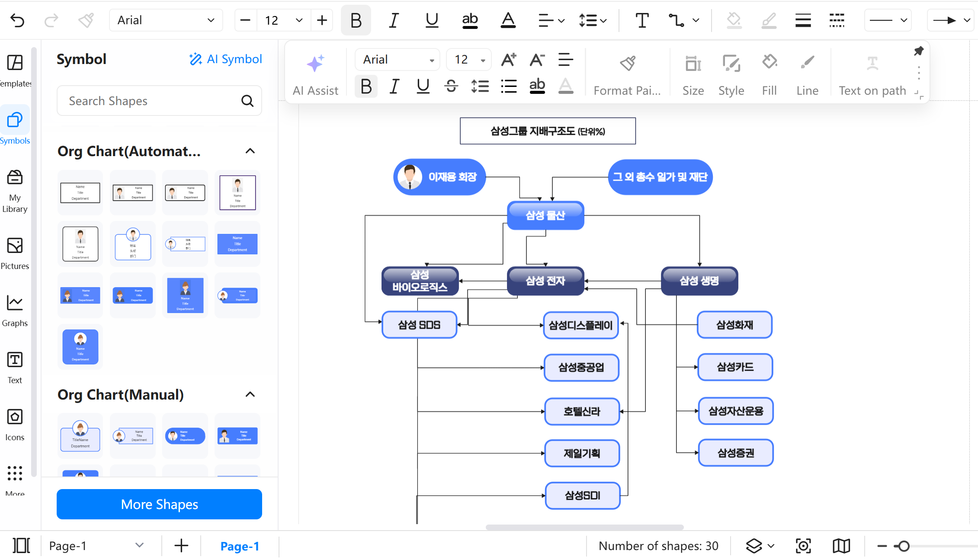978x560 pixels.
Task: Toggle Underline in floating toolbar
Action: [423, 86]
